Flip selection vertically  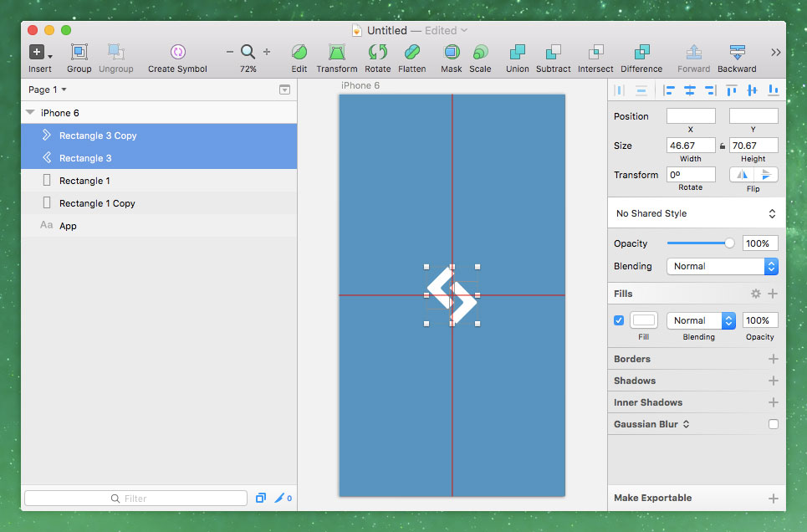tap(766, 175)
